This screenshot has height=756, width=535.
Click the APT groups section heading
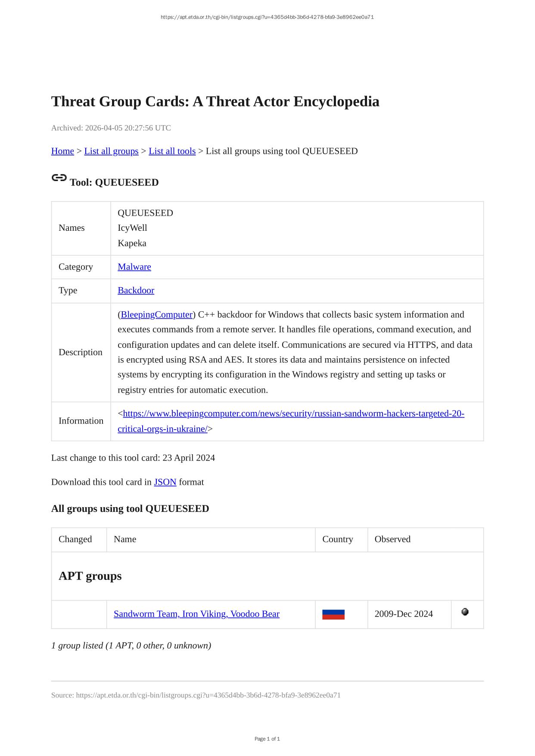90,576
